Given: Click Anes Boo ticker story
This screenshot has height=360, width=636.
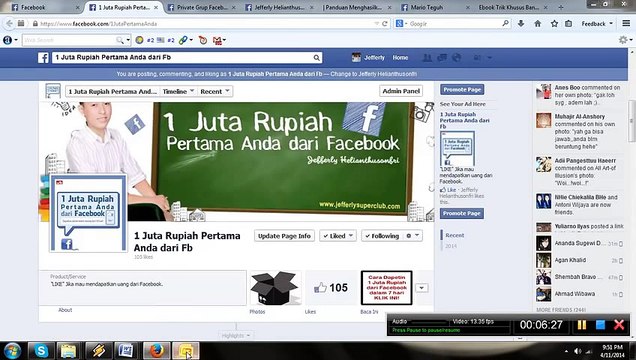Looking at the screenshot, I should [579, 95].
